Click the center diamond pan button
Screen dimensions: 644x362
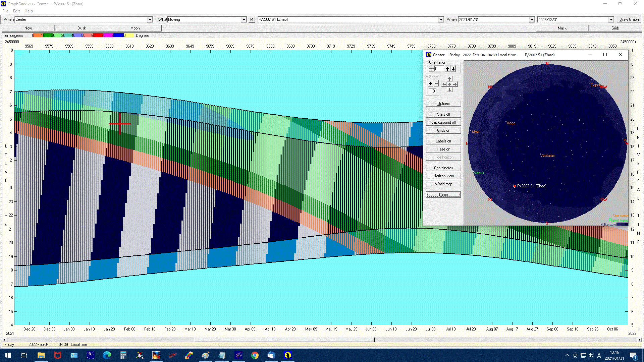[x=450, y=84]
